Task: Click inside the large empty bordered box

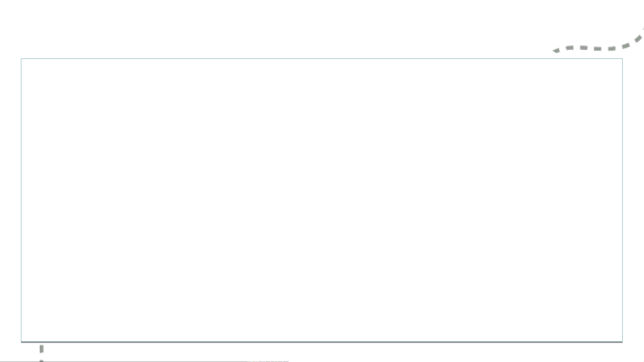Action: [321, 200]
